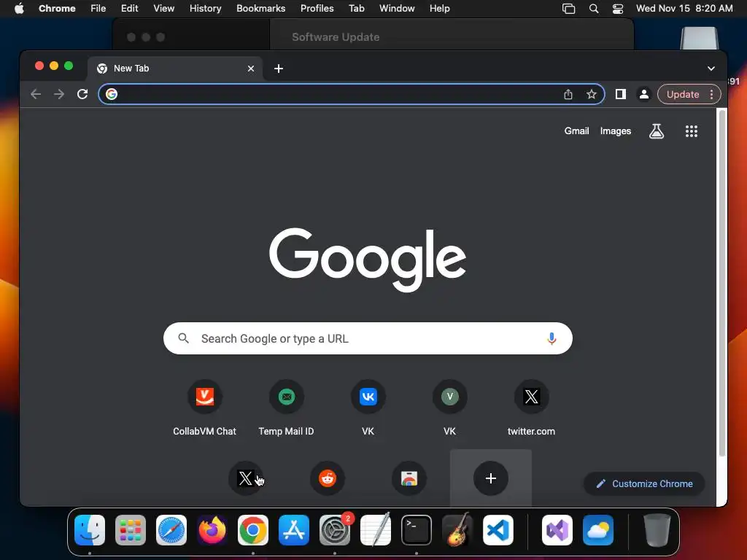Open the Google apps grid
747x560 pixels.
point(692,131)
